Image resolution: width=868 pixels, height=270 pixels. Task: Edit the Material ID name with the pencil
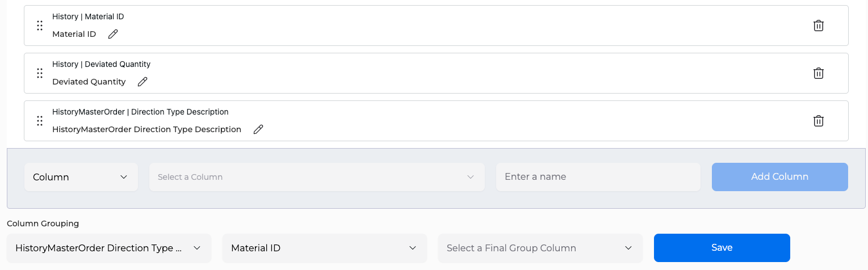[x=113, y=34]
